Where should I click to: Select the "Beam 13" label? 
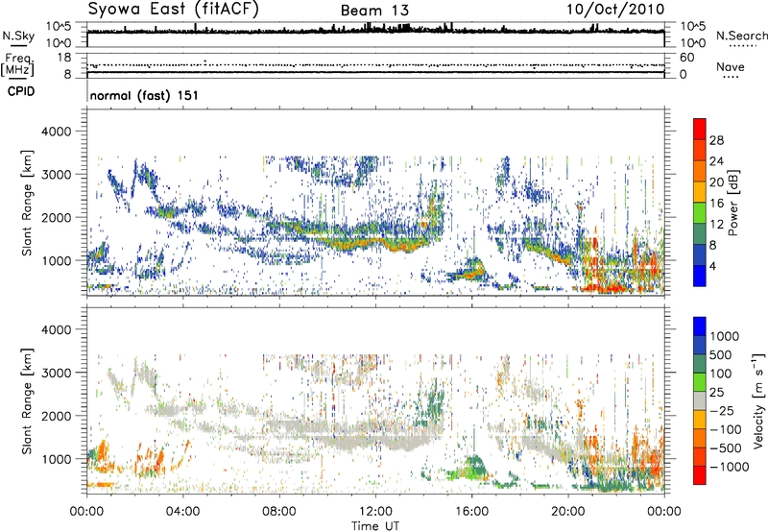pos(374,11)
